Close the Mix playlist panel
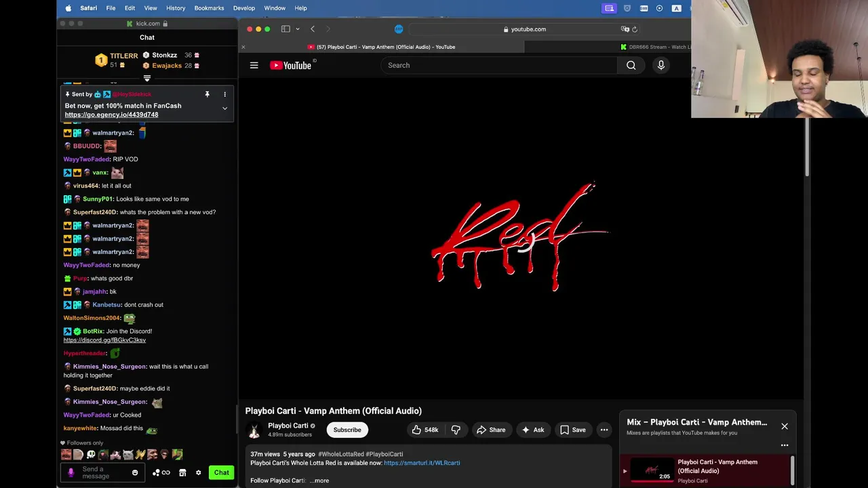This screenshot has height=488, width=868. pos(785,426)
